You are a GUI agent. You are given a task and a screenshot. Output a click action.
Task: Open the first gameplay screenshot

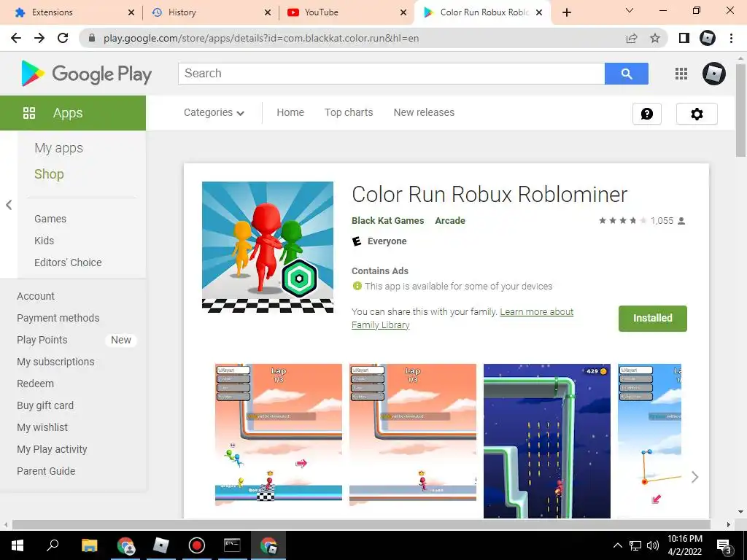(279, 435)
